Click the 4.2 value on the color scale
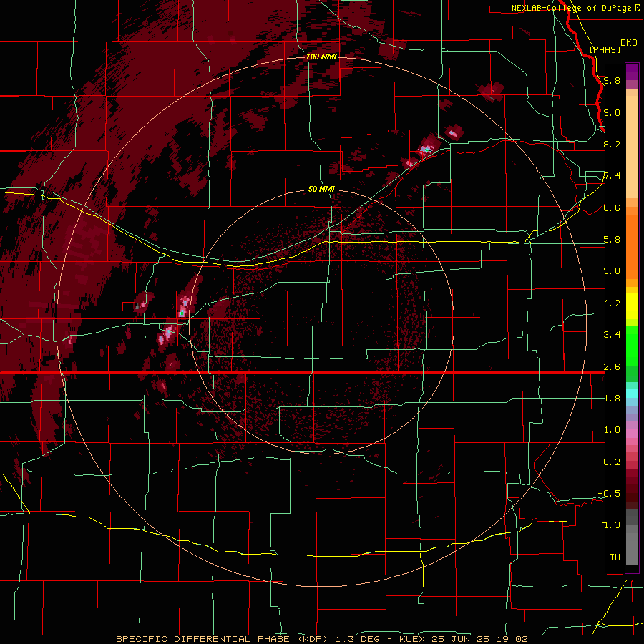This screenshot has width=644, height=644. [x=612, y=303]
